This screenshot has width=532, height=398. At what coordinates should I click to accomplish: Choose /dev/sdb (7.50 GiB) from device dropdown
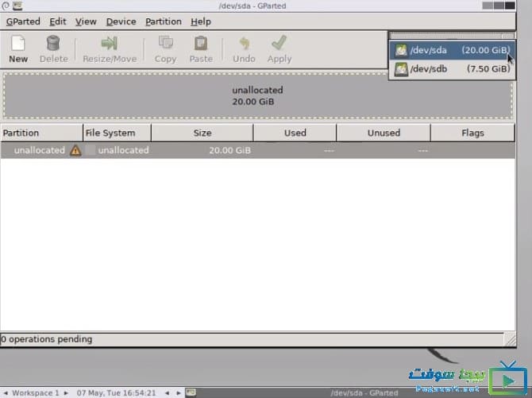452,69
